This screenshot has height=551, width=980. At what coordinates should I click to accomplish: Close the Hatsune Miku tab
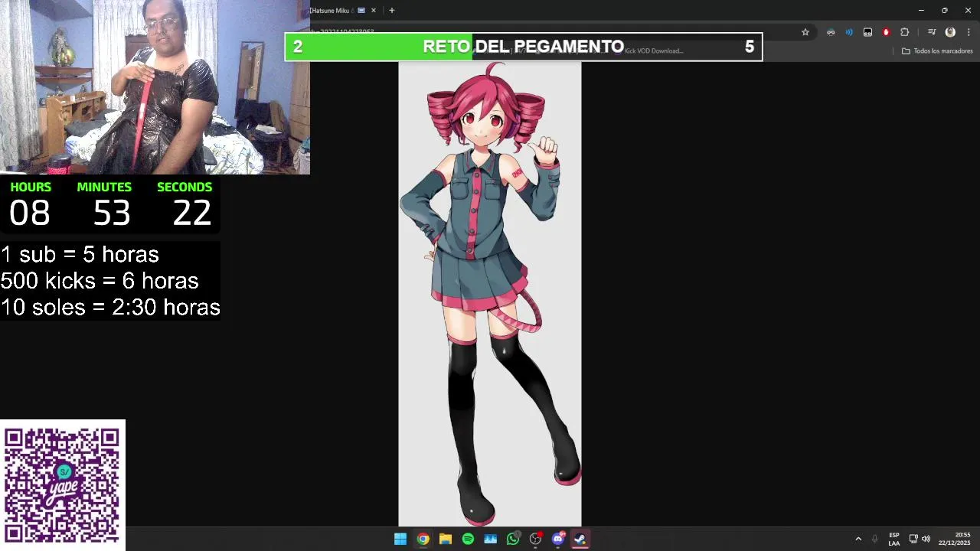point(374,11)
